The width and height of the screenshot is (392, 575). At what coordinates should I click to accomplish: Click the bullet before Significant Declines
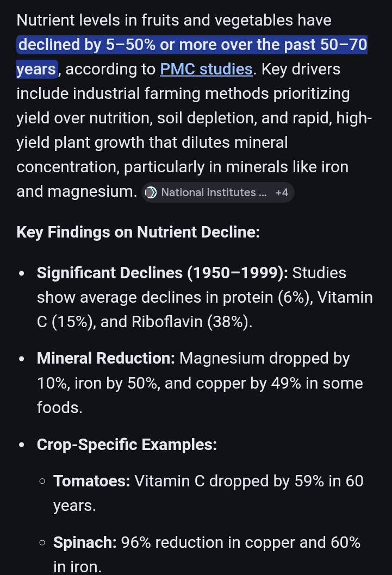22,273
